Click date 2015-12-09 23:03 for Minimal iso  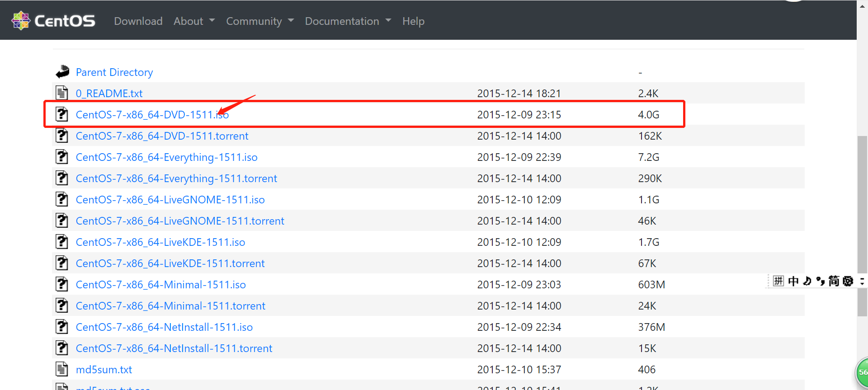coord(519,285)
